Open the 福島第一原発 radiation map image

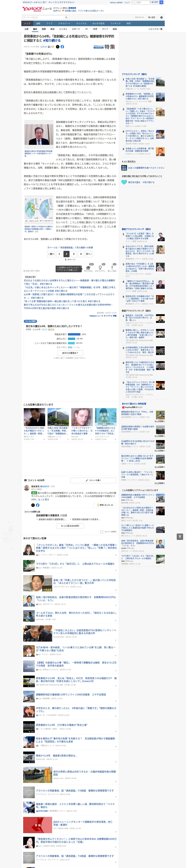click(39, 210)
